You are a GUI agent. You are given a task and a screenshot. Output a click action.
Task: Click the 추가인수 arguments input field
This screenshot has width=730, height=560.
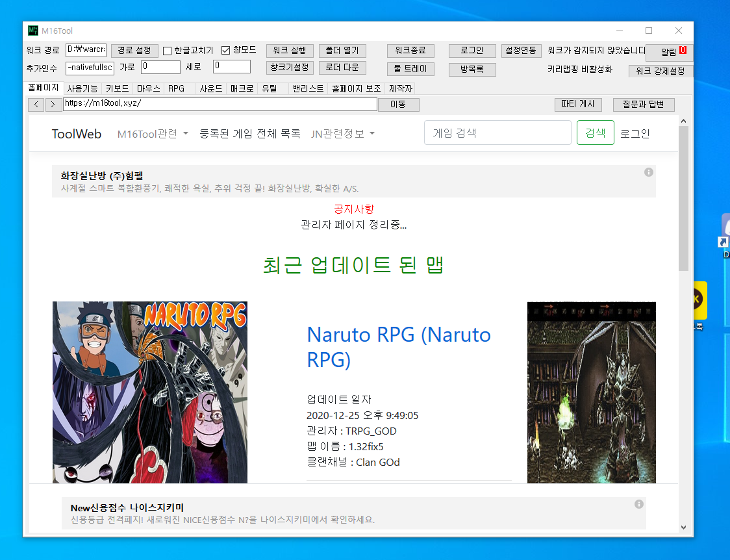click(x=90, y=68)
